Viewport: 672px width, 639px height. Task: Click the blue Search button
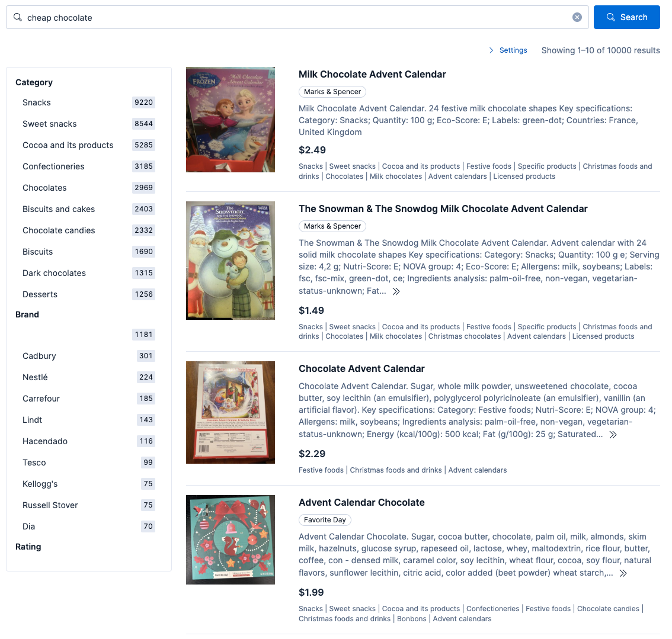[626, 17]
